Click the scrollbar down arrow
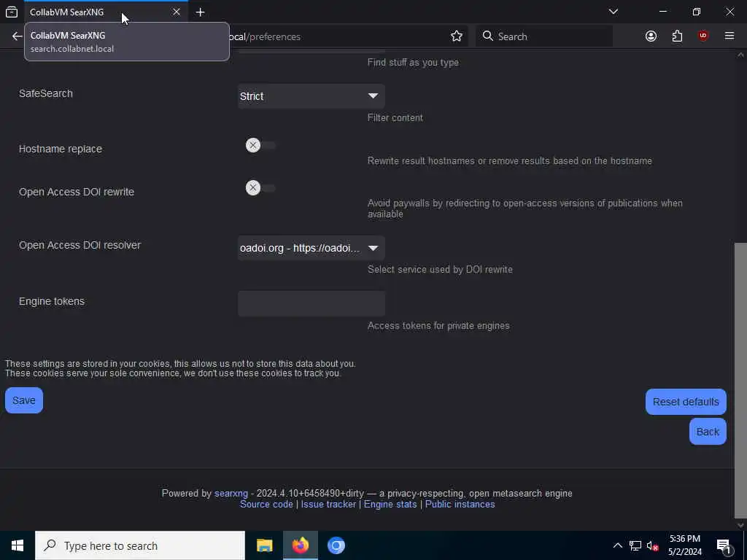Viewport: 747px width, 560px height. tap(740, 525)
